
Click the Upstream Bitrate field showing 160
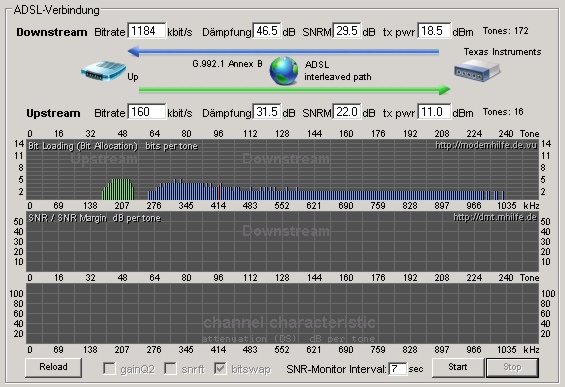click(x=147, y=112)
